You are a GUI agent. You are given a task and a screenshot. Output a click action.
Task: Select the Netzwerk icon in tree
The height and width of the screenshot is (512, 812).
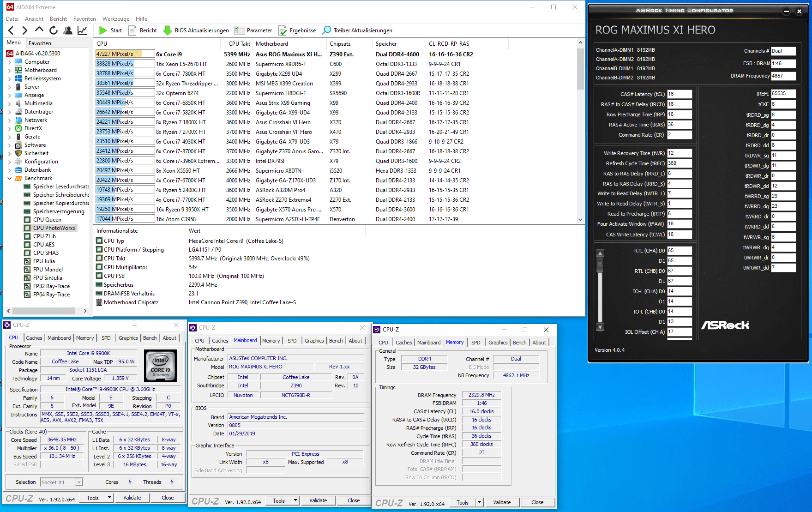[x=18, y=120]
